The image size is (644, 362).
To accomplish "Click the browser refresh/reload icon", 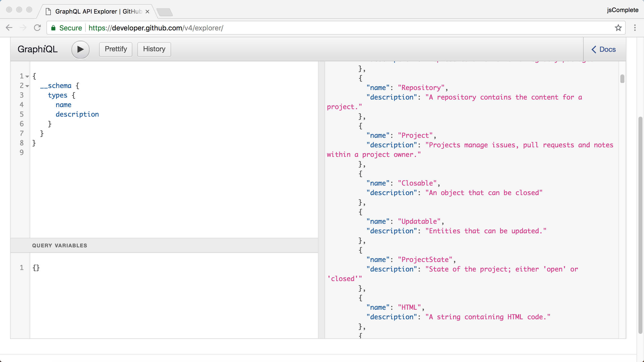I will [37, 28].
